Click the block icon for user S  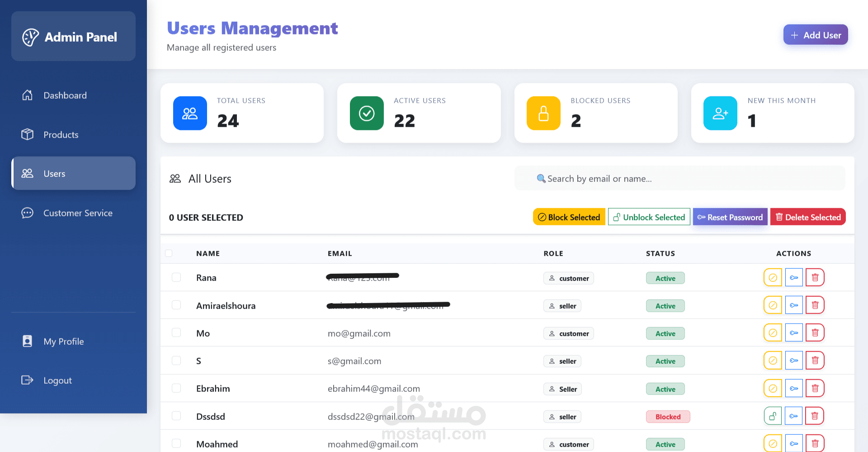[773, 360]
